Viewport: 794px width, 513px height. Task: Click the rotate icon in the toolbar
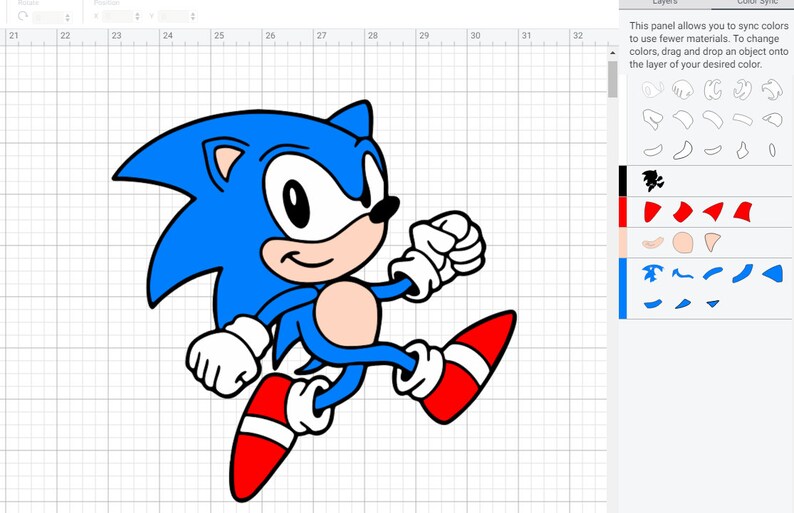tap(23, 16)
